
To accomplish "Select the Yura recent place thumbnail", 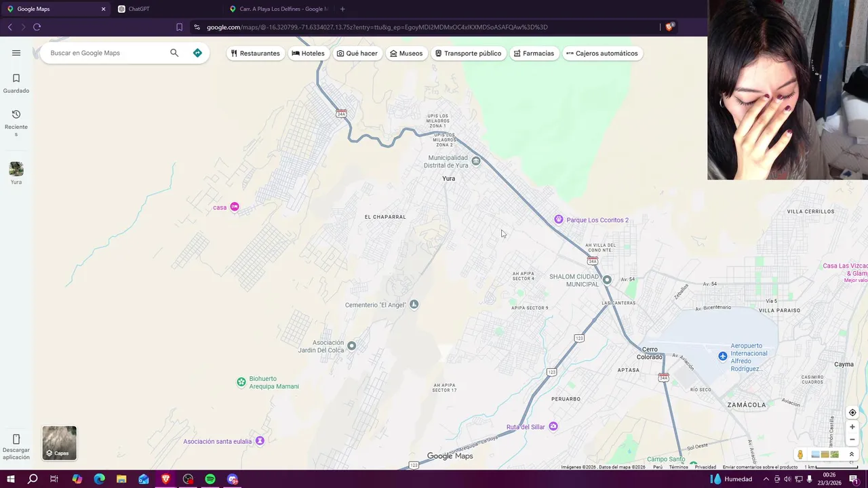I will tap(16, 169).
